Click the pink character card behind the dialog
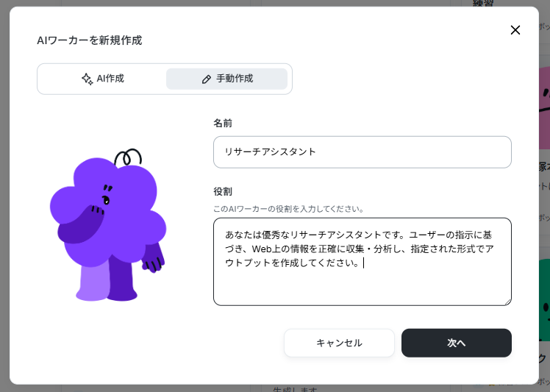This screenshot has height=392, width=550. coord(544,107)
